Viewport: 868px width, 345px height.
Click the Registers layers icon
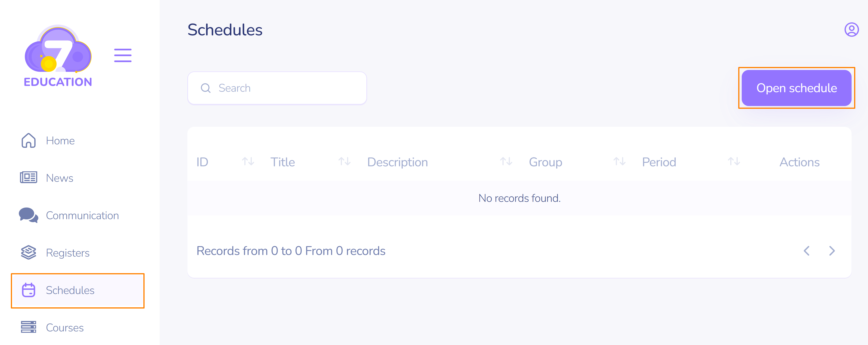tap(29, 252)
